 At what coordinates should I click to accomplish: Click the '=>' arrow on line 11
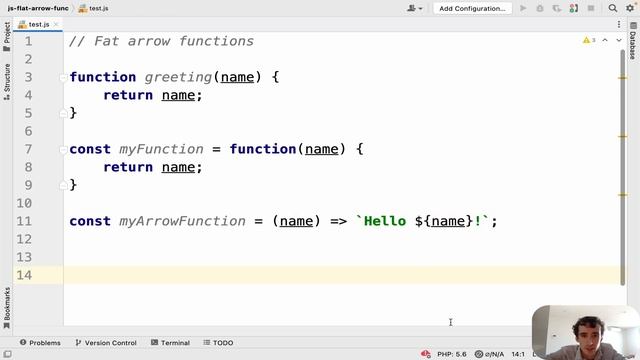[x=338, y=221]
